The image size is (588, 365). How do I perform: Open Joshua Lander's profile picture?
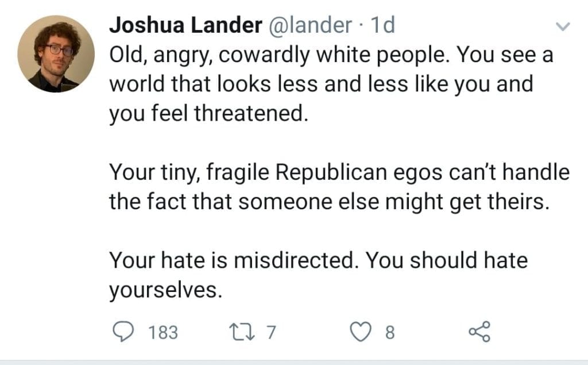coord(56,54)
